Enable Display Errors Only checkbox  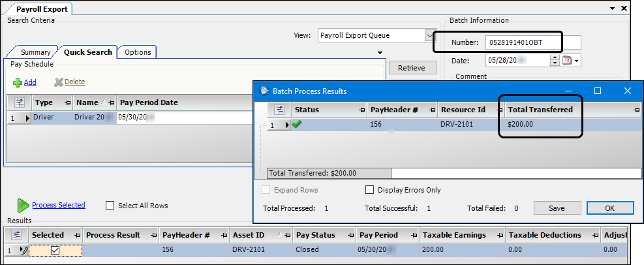[370, 190]
